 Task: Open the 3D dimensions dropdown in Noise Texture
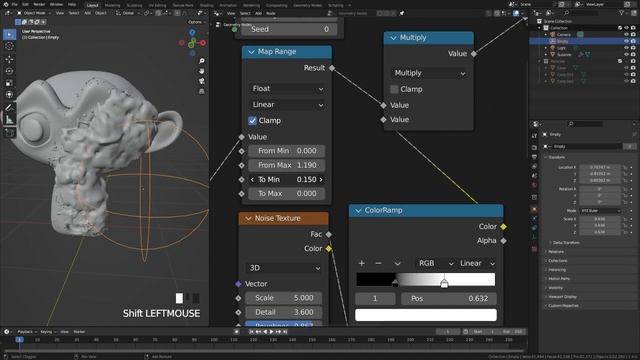[x=284, y=268]
